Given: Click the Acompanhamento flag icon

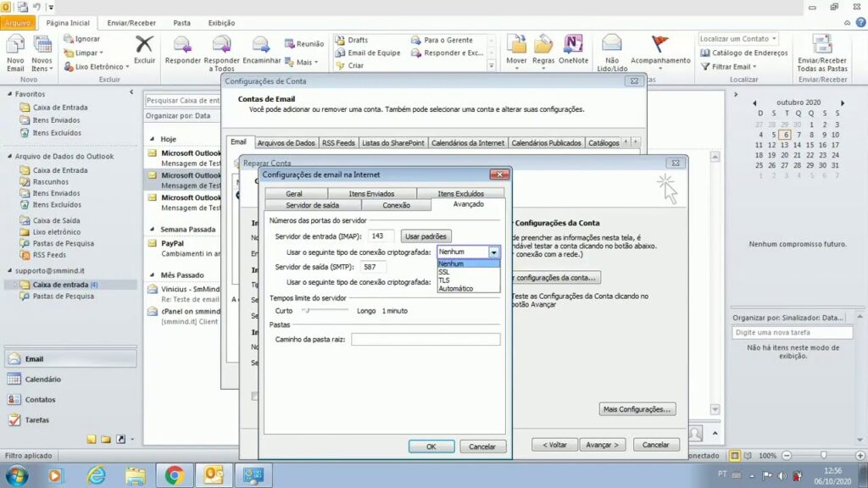Looking at the screenshot, I should pos(660,52).
